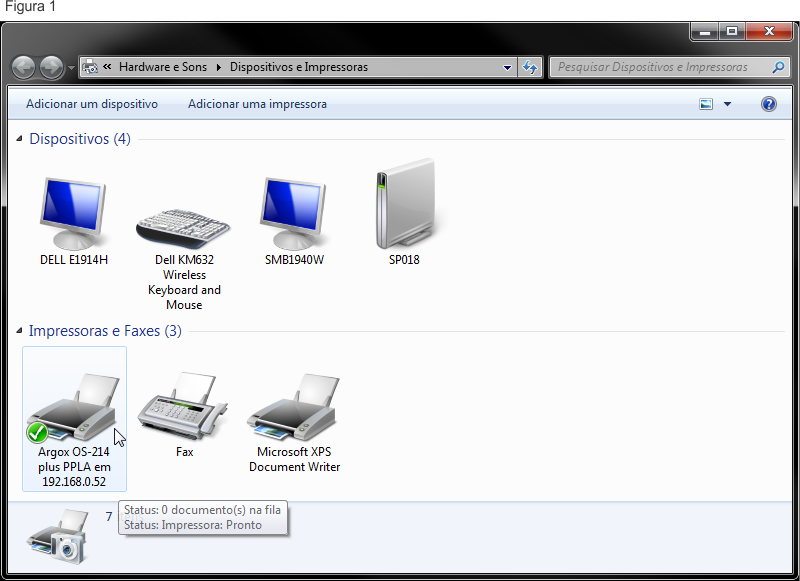This screenshot has height=581, width=800.
Task: Click the Fax label text
Action: pos(185,452)
